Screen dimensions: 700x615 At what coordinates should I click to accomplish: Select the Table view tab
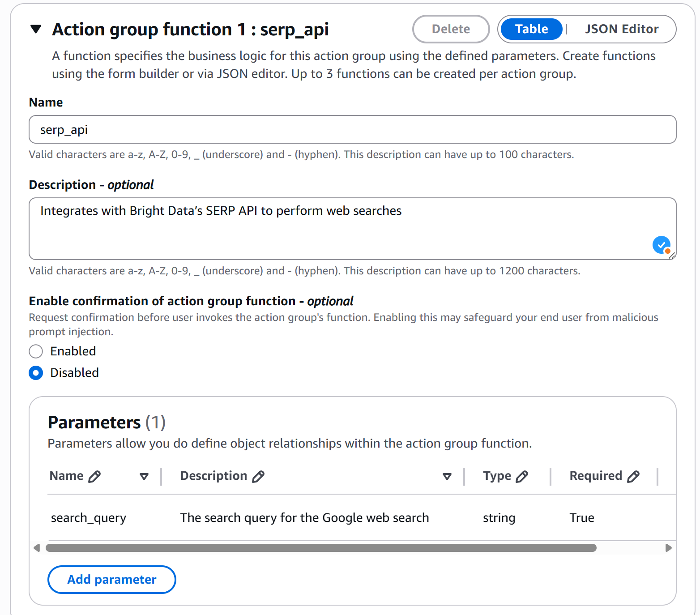[531, 29]
